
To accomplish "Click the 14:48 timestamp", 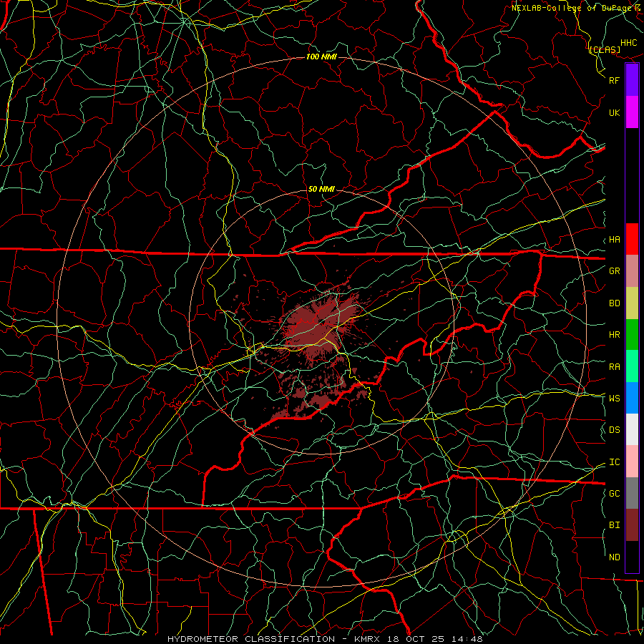I will point(469,639).
